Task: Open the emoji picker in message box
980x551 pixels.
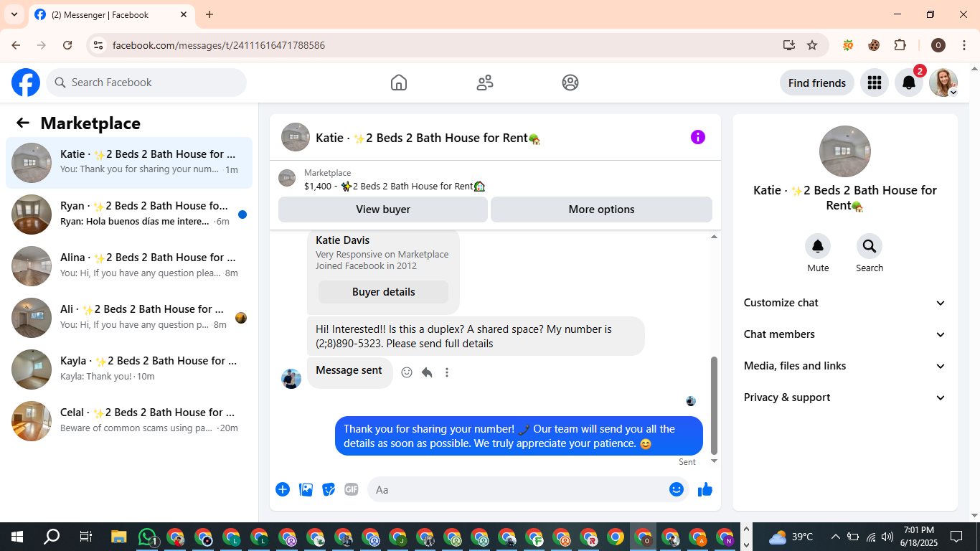Action: coord(677,489)
